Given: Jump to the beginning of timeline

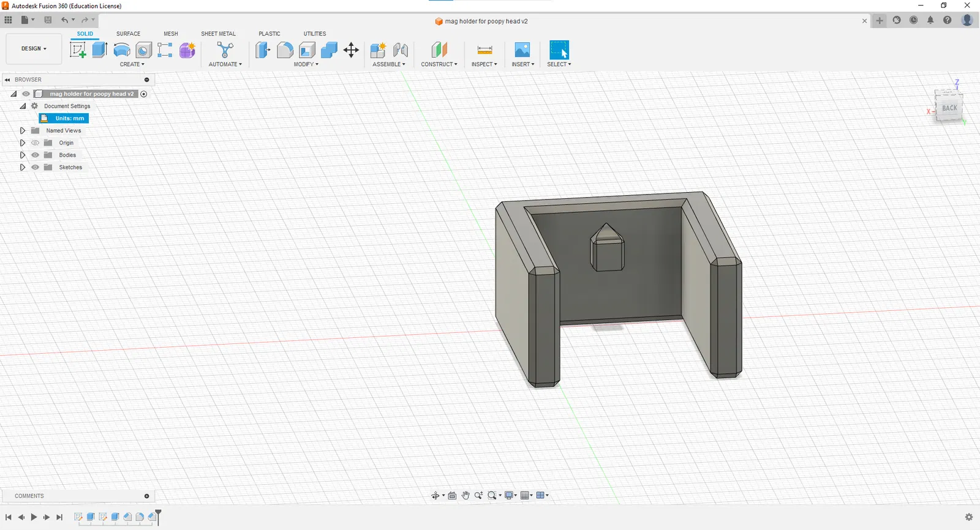Looking at the screenshot, I should tap(9, 517).
